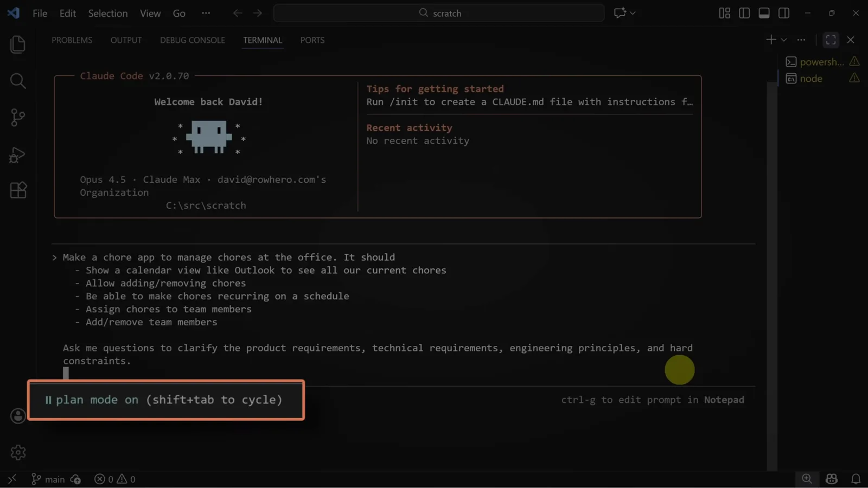Screen dimensions: 868x488
Task: Click the "No recent activity" text
Action: [x=418, y=141]
